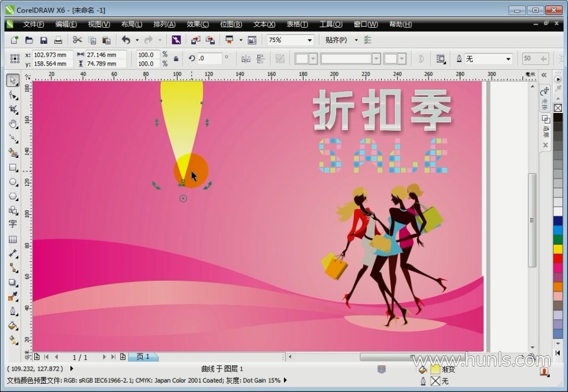Click the Print icon
568x392 pixels.
click(x=58, y=40)
